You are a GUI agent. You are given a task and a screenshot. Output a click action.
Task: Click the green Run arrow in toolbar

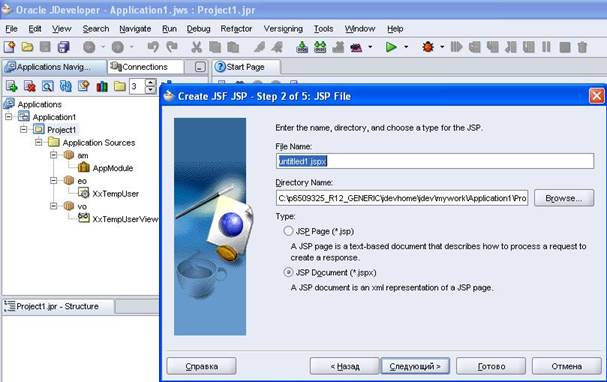pos(391,47)
